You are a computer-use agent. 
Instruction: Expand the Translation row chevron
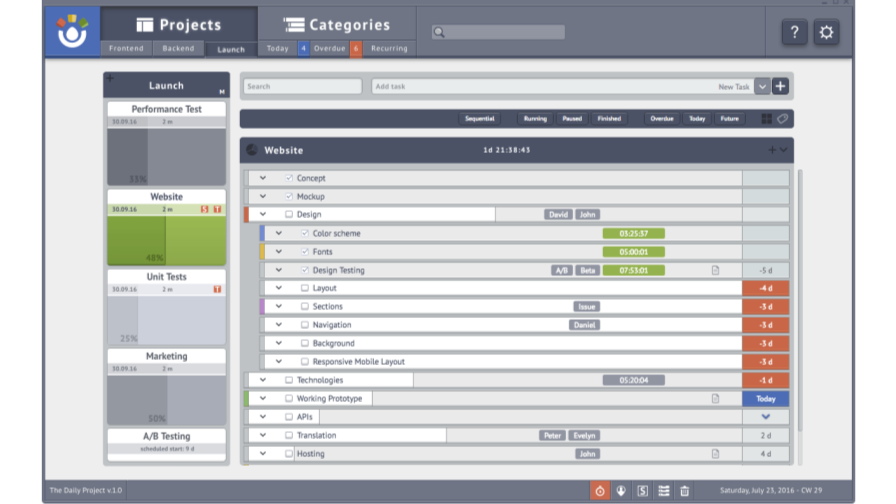coord(263,435)
